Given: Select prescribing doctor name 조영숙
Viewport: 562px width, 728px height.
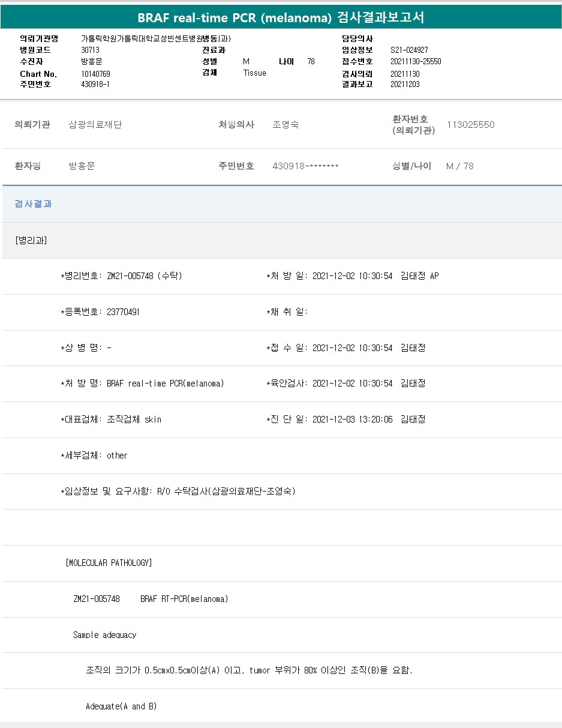Looking at the screenshot, I should pyautogui.click(x=285, y=125).
